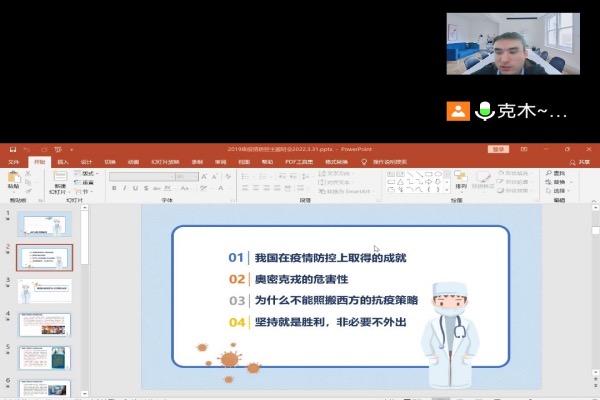Click the Replace (替换) button
600x400 pixels.
559,181
